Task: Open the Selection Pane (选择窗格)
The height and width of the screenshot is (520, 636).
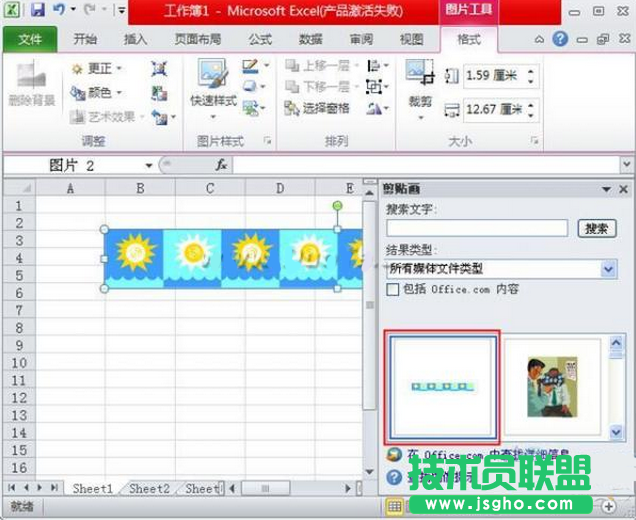Action: (317, 108)
